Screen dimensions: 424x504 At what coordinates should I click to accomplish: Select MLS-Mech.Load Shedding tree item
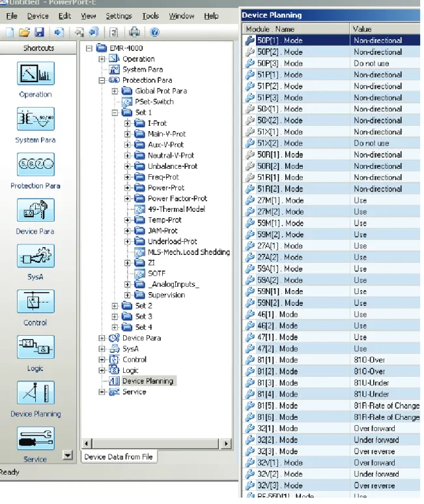tap(189, 252)
